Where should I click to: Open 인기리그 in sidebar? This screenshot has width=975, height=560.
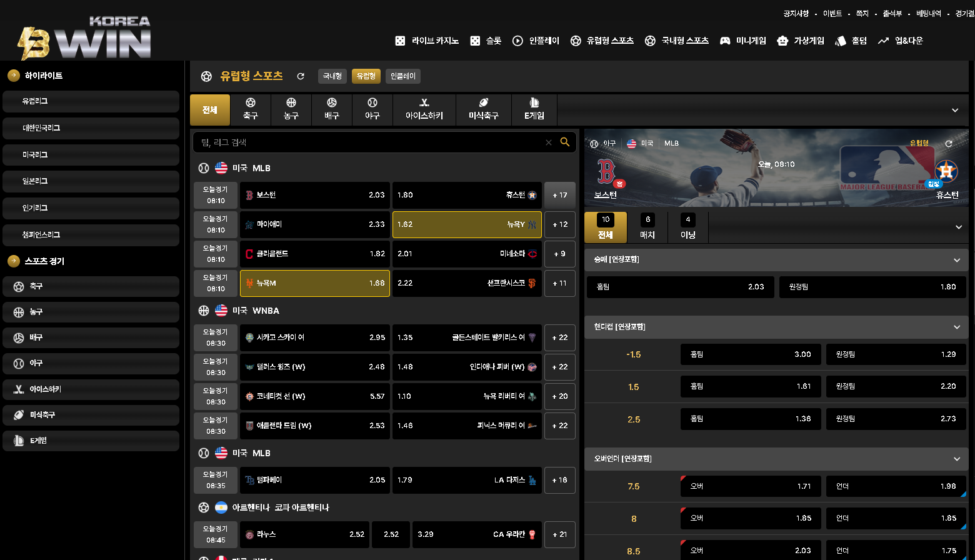pyautogui.click(x=91, y=208)
